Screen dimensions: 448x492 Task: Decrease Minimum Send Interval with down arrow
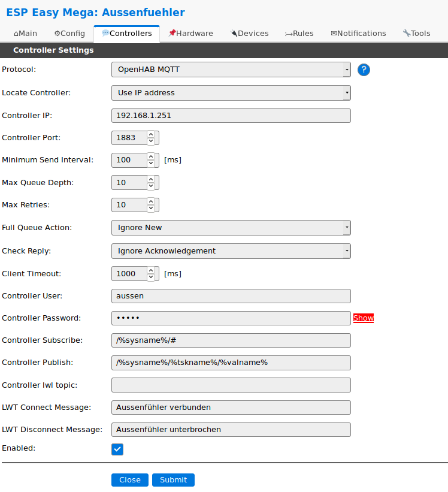[x=151, y=164]
